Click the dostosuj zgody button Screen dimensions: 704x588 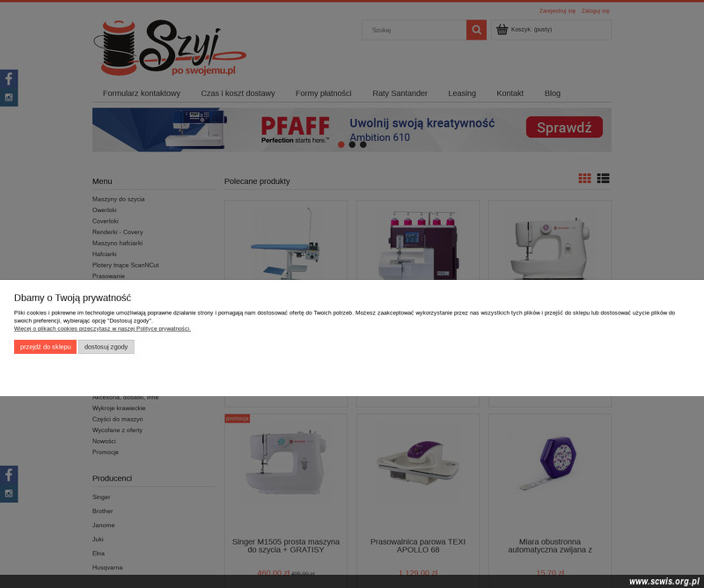pyautogui.click(x=106, y=347)
